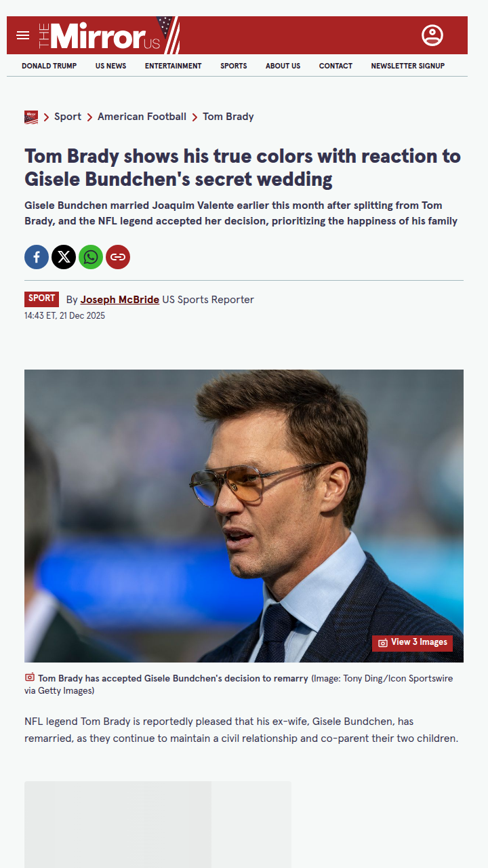Open author Joseph McBride's profile
The image size is (488, 868).
point(120,300)
